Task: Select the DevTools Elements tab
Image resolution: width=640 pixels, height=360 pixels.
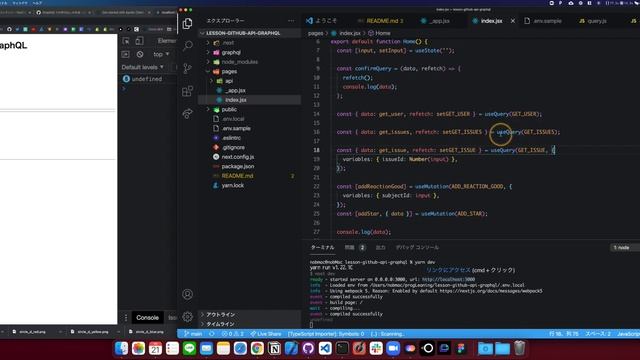Action: coord(167,41)
